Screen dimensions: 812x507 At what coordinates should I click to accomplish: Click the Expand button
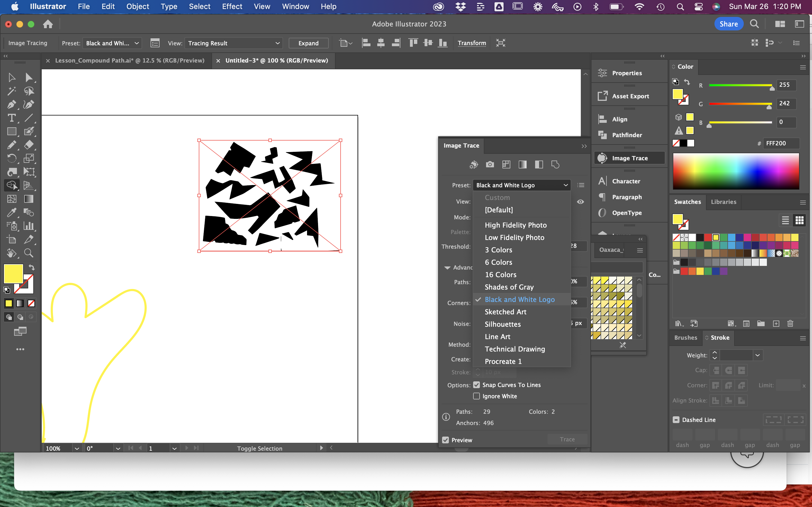pos(308,43)
